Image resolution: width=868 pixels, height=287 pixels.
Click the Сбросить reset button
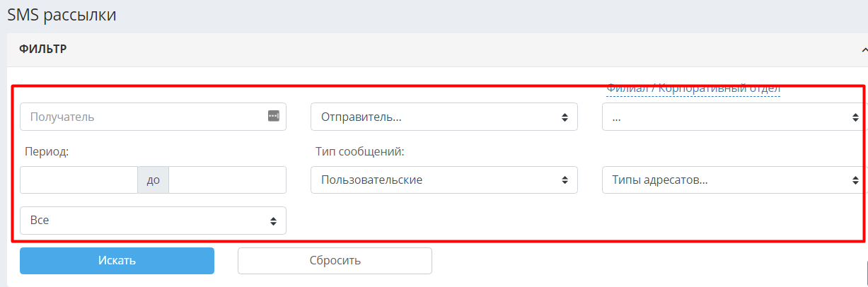coord(335,260)
